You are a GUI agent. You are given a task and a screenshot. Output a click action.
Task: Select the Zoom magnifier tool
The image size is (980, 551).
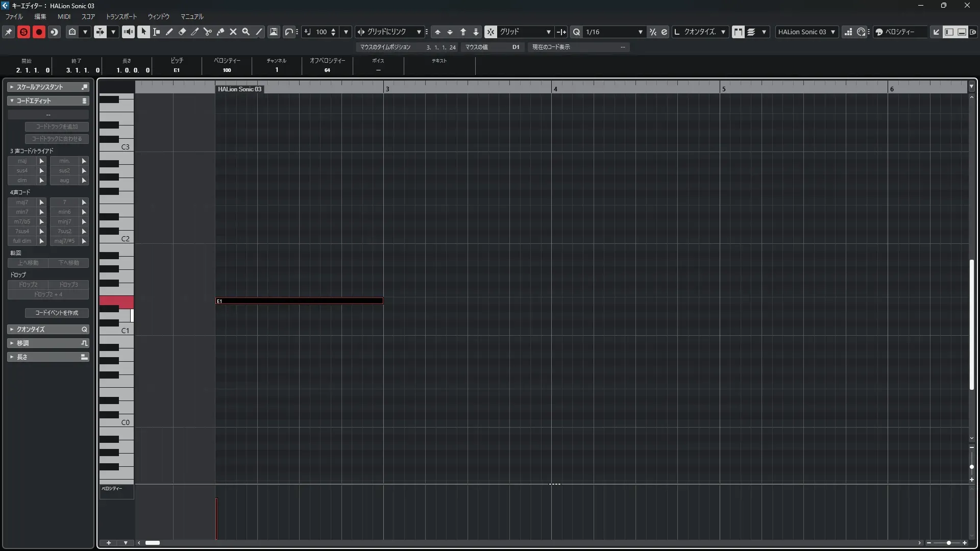(x=246, y=32)
